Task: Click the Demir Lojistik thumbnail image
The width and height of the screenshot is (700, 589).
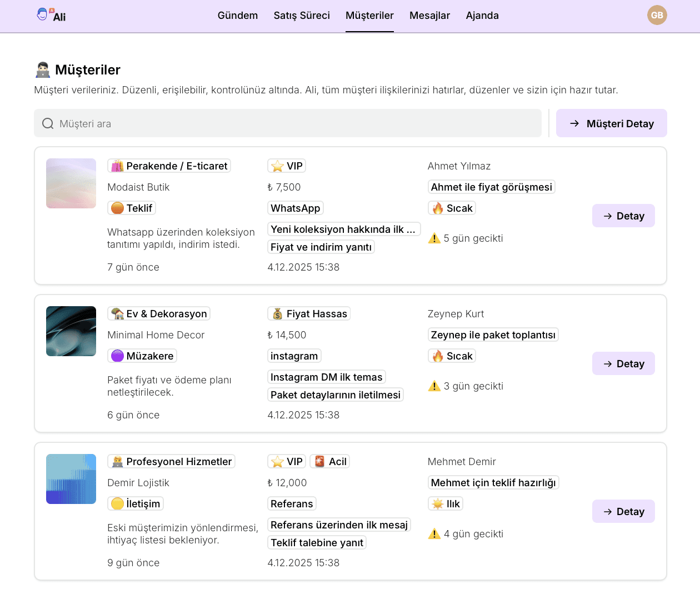Action: [71, 479]
